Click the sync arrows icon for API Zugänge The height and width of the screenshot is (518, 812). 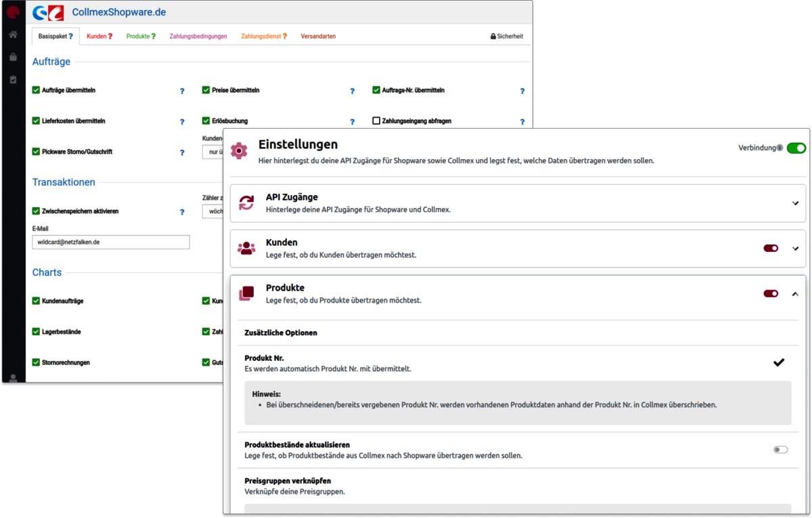tap(246, 202)
